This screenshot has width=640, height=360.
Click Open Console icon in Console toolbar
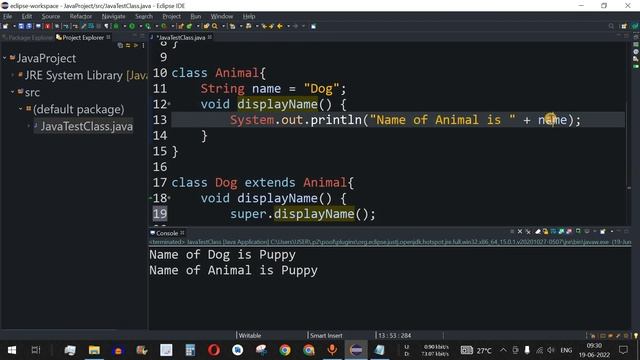(x=603, y=231)
